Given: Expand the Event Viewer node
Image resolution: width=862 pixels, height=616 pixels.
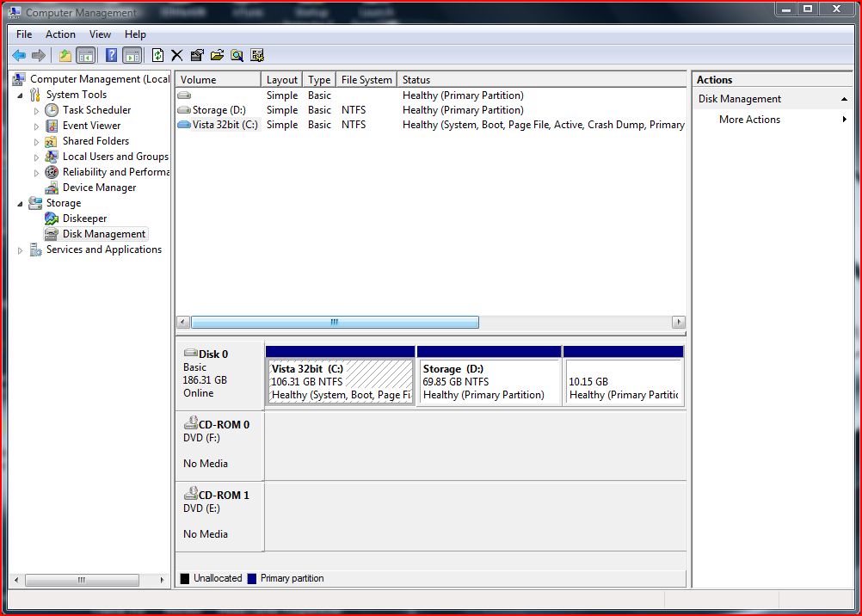Looking at the screenshot, I should pos(36,126).
